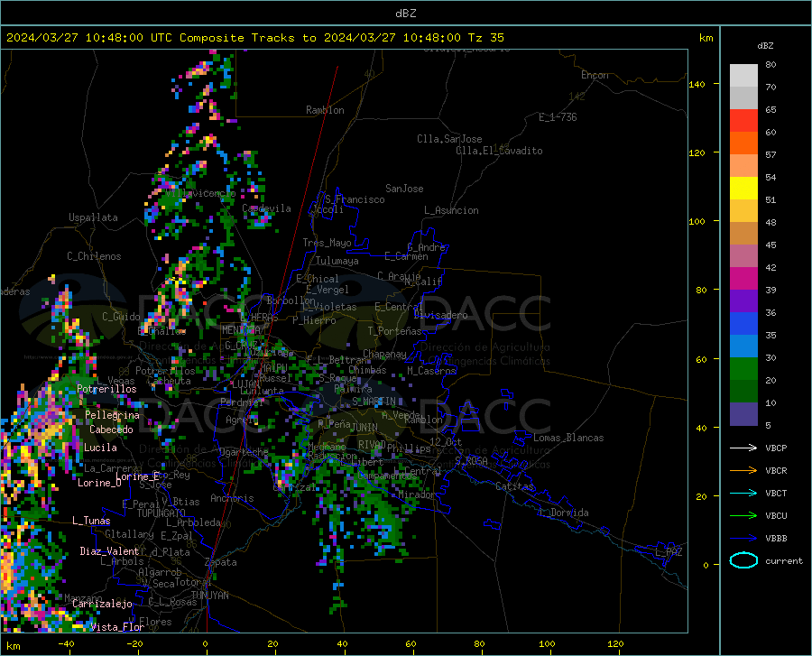Click the 'E_1-736' map label
Image resolution: width=812 pixels, height=656 pixels.
(558, 117)
